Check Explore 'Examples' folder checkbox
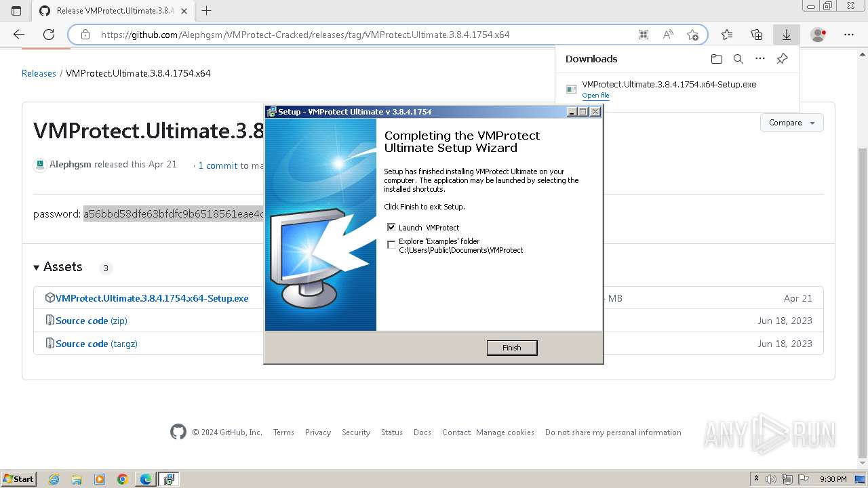 391,245
